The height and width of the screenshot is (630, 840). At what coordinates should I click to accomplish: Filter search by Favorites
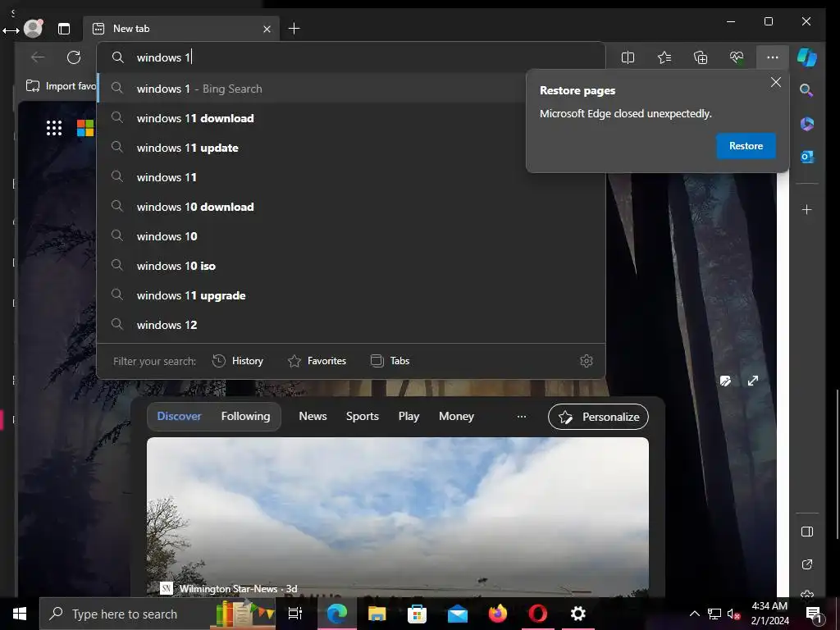click(317, 361)
